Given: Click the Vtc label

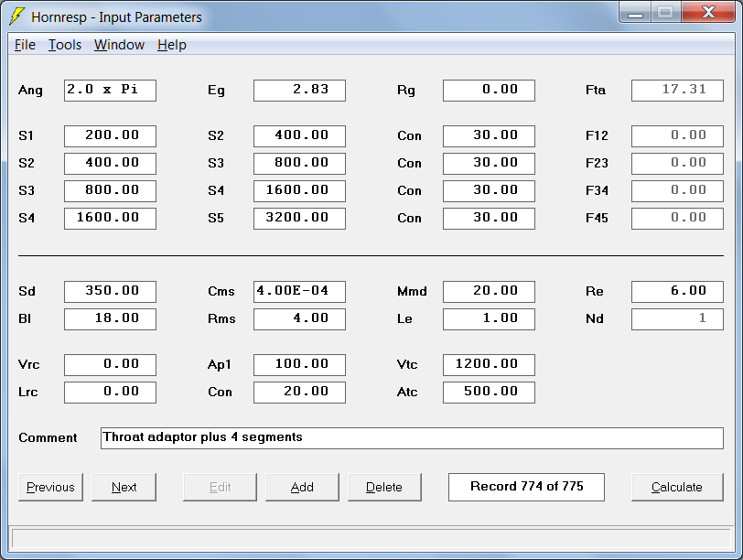Looking at the screenshot, I should click(x=407, y=364).
